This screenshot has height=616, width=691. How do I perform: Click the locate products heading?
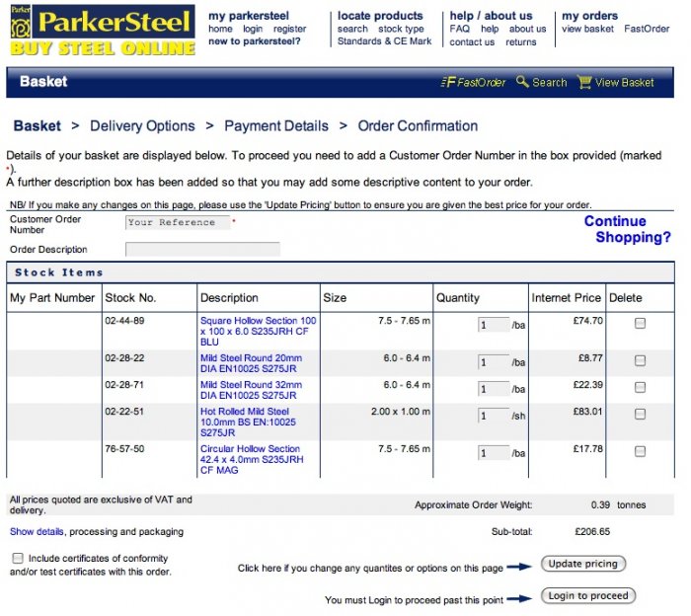click(x=380, y=16)
